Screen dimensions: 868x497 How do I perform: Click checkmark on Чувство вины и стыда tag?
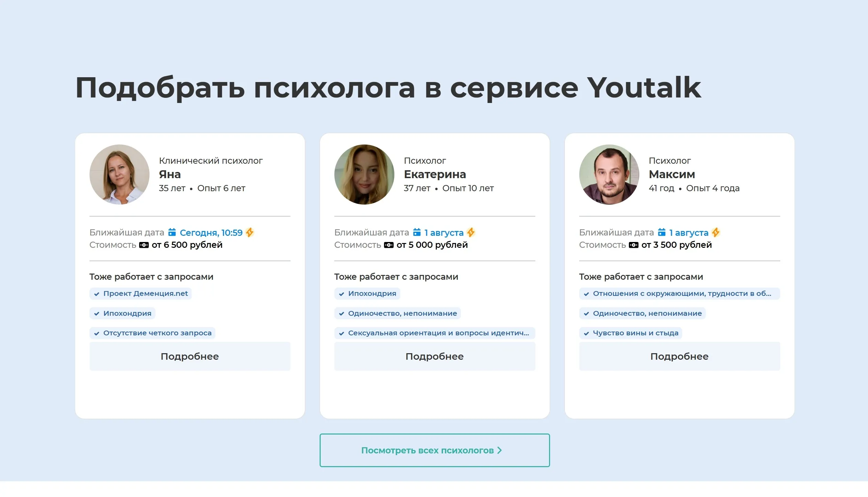point(586,333)
